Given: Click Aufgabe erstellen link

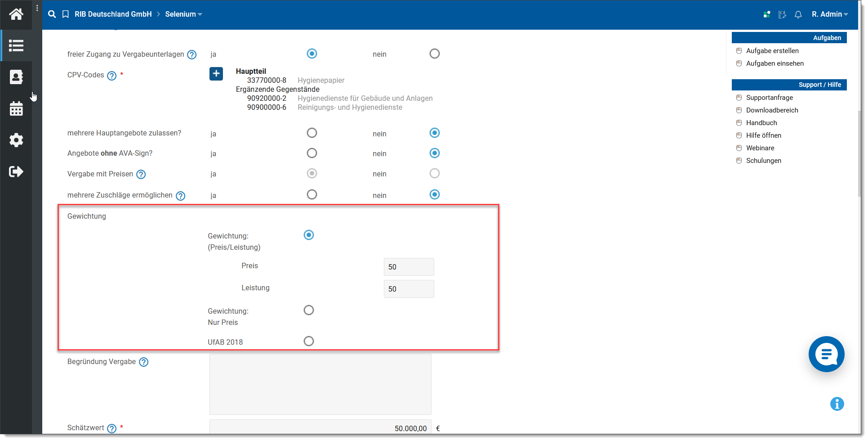Looking at the screenshot, I should 772,51.
